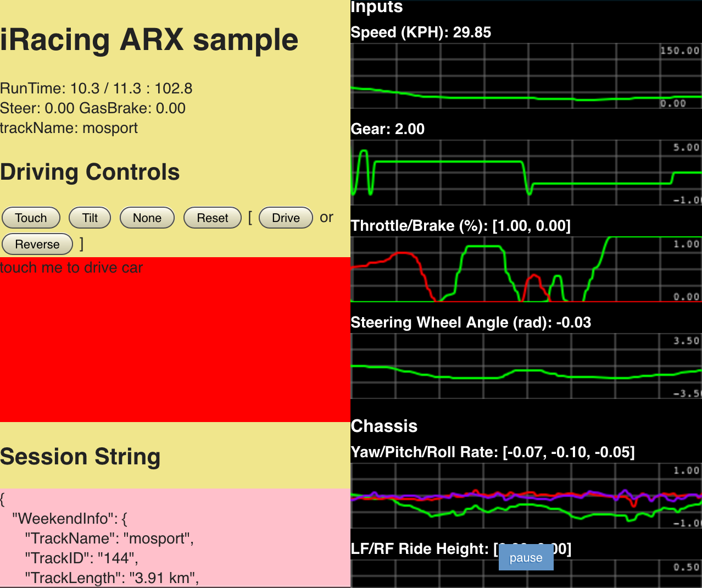The image size is (702, 588).
Task: Click the 'iRacing ARX sample' title
Action: tap(149, 40)
